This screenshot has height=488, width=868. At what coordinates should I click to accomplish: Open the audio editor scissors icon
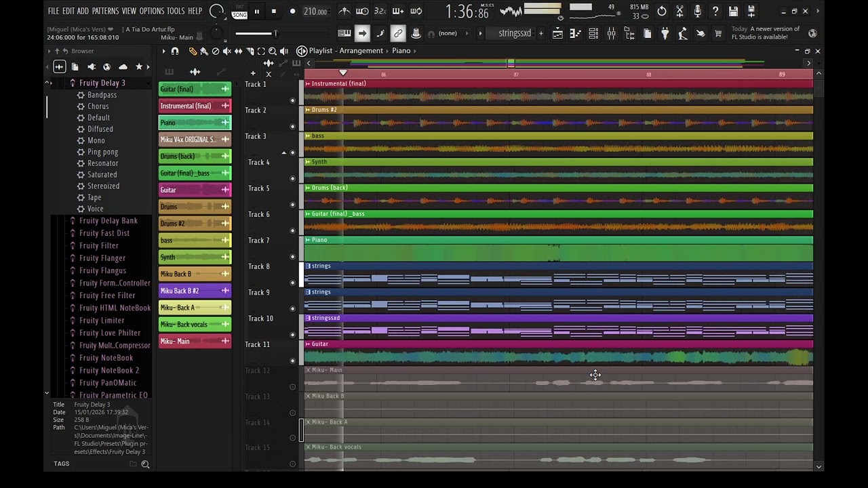(679, 11)
